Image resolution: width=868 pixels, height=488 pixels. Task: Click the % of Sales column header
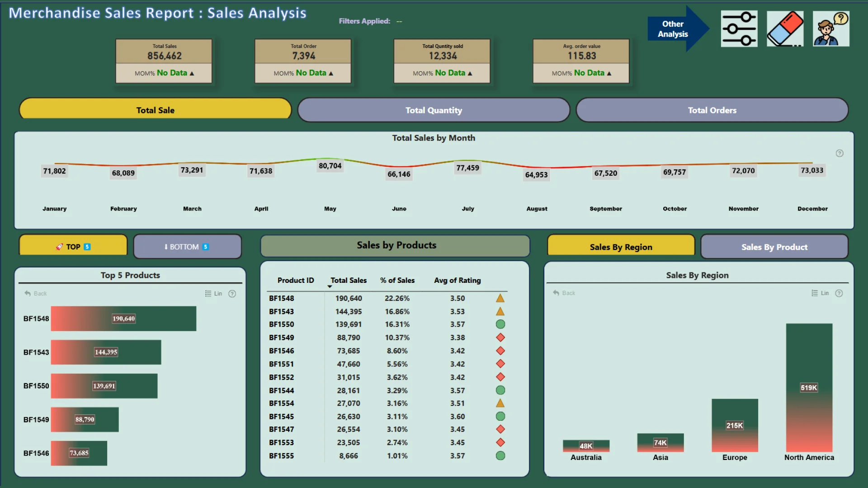[x=397, y=280]
